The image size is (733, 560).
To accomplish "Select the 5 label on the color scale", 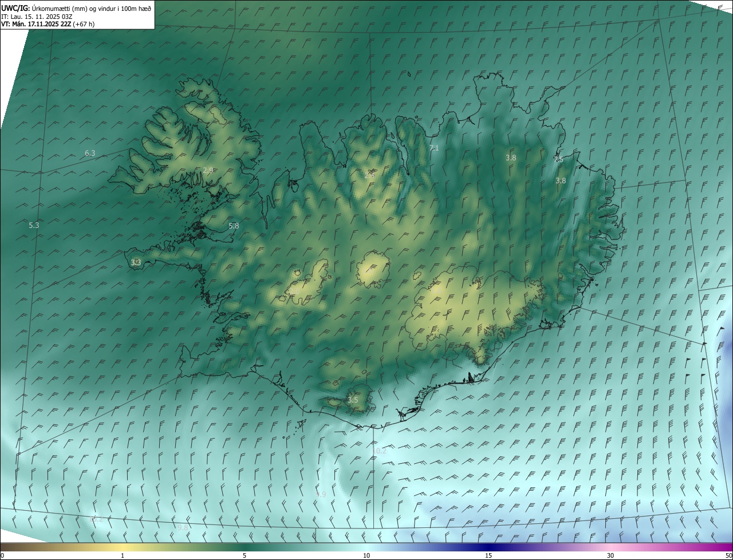I will 245,555.
